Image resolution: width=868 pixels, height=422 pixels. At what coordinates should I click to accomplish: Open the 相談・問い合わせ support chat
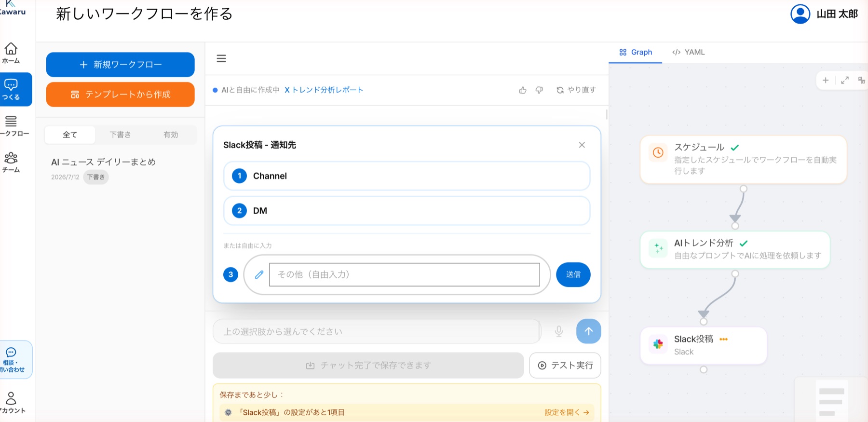[15, 360]
